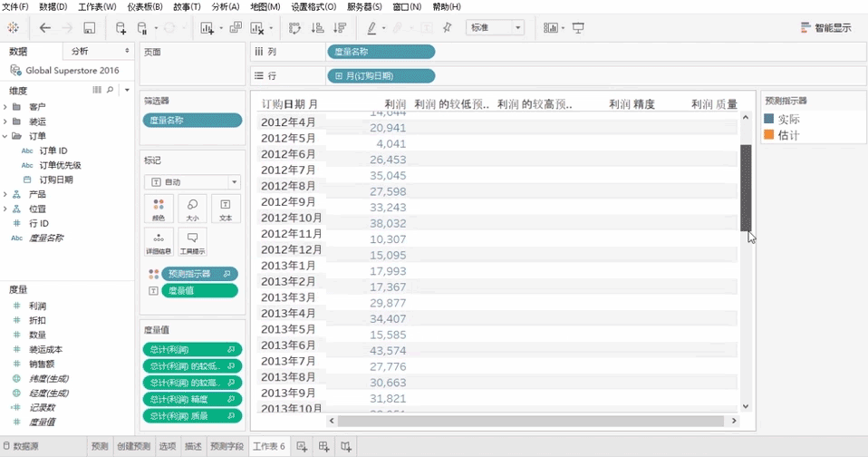The height and width of the screenshot is (457, 868).
Task: Expand the 客户 folder
Action: pos(5,107)
